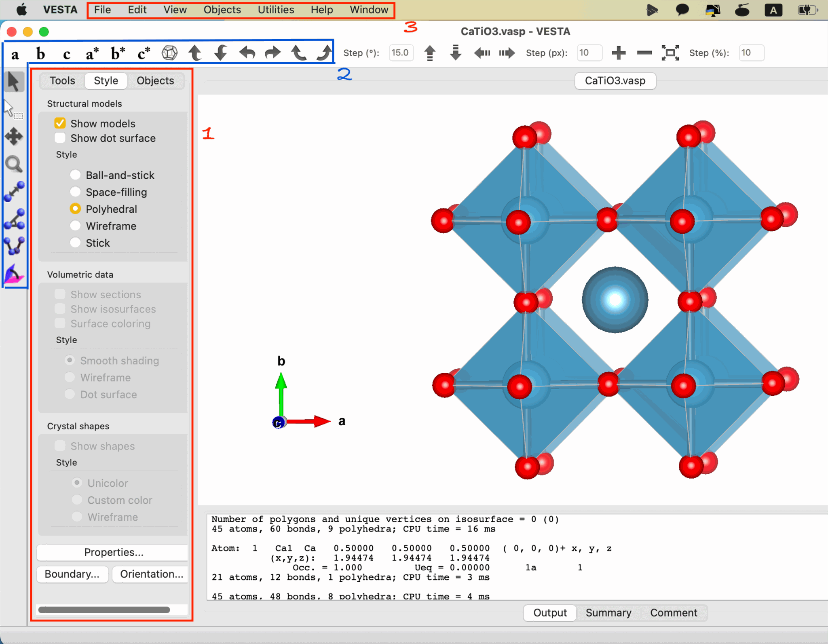Translate the structure downward
The image size is (828, 644).
456,53
